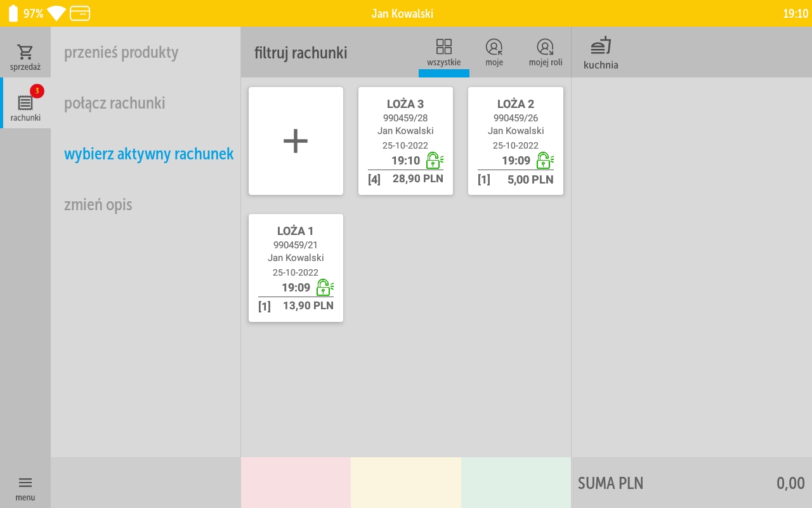The width and height of the screenshot is (812, 508).
Task: Click the payment card icon in status bar
Action: tap(80, 13)
